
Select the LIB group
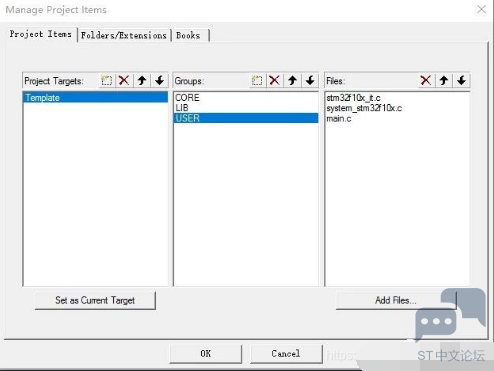click(x=246, y=108)
